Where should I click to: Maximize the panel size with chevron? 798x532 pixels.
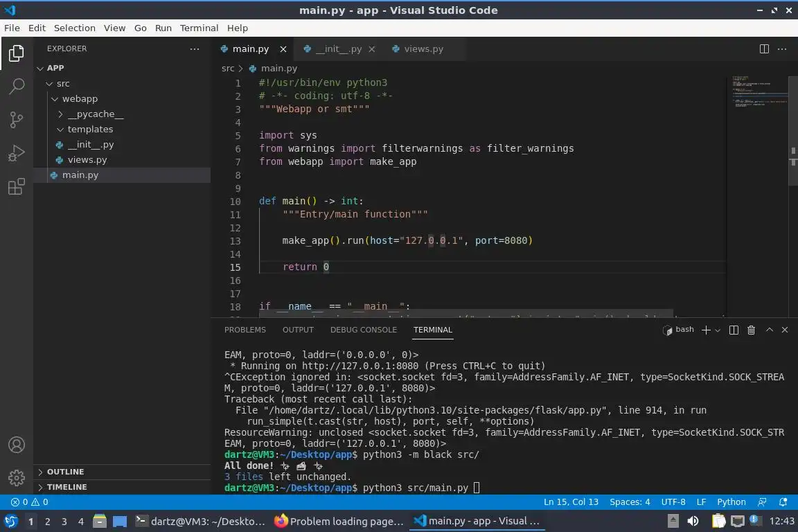770,330
